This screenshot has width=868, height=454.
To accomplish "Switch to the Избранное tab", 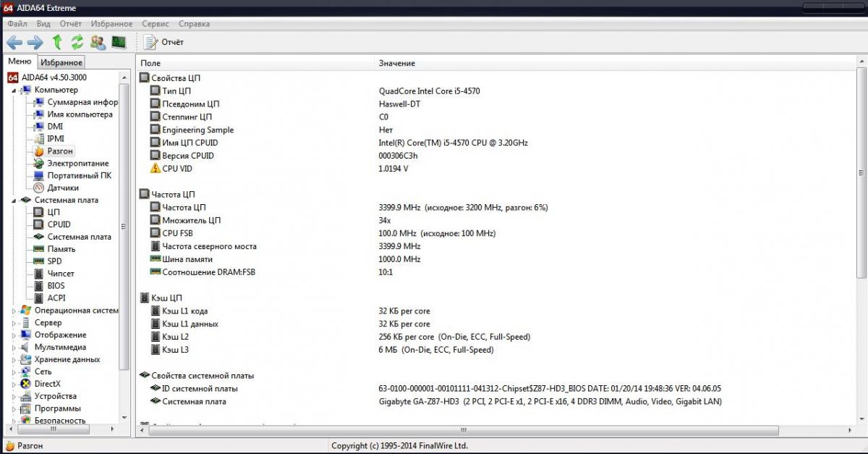I will tap(61, 63).
